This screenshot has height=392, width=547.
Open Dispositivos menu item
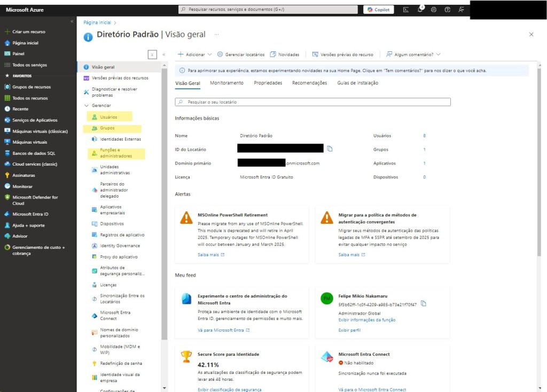tap(112, 224)
